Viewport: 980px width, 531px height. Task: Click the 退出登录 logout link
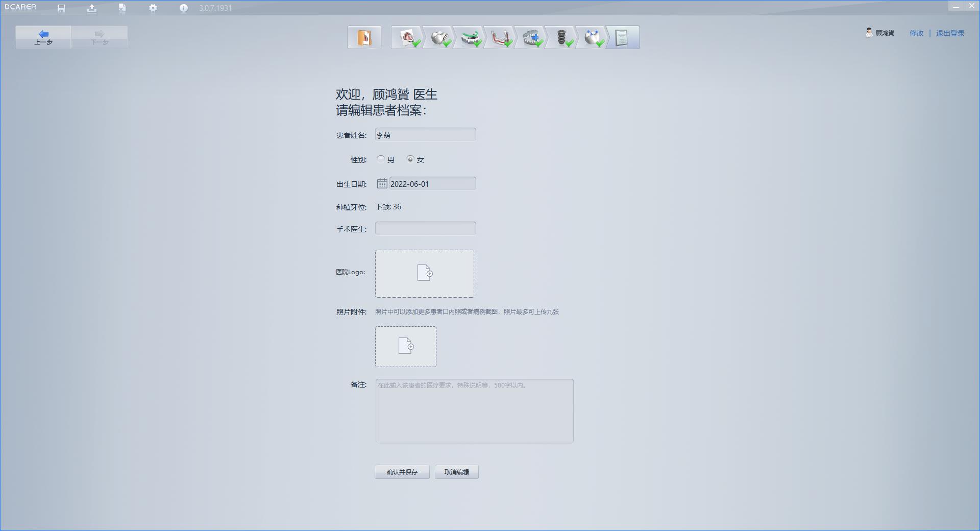(950, 33)
